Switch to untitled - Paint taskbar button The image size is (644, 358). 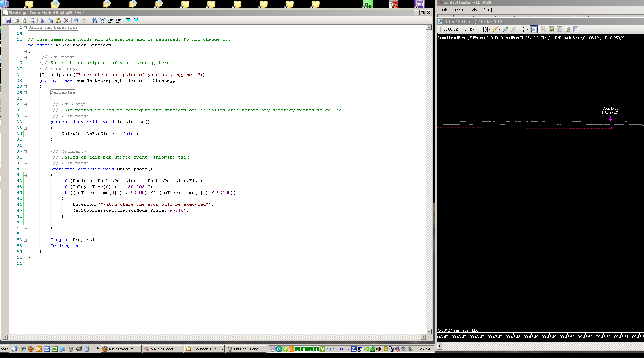(x=246, y=349)
